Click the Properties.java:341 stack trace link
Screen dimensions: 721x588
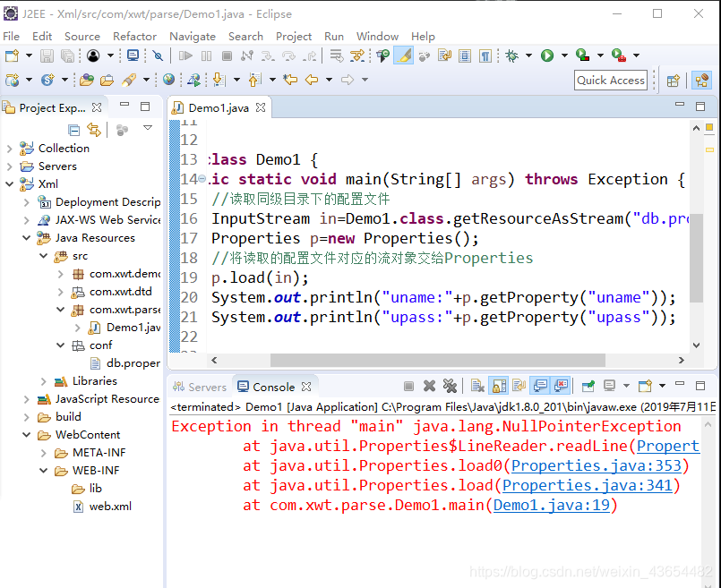588,486
